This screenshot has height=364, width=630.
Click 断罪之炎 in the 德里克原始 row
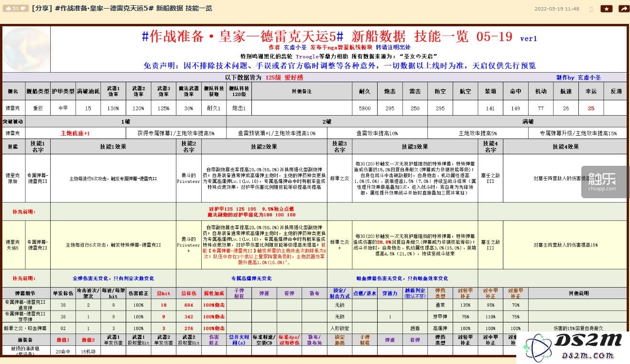[339, 178]
